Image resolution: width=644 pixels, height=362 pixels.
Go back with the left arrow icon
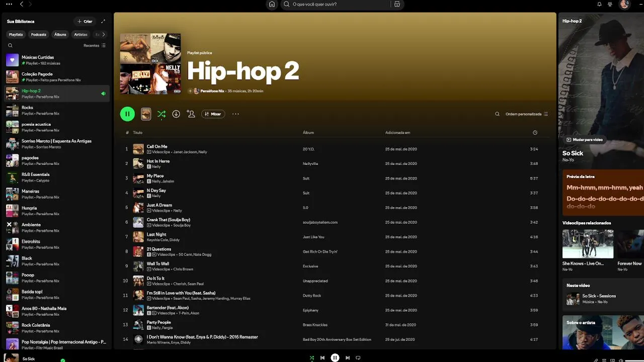tap(21, 4)
